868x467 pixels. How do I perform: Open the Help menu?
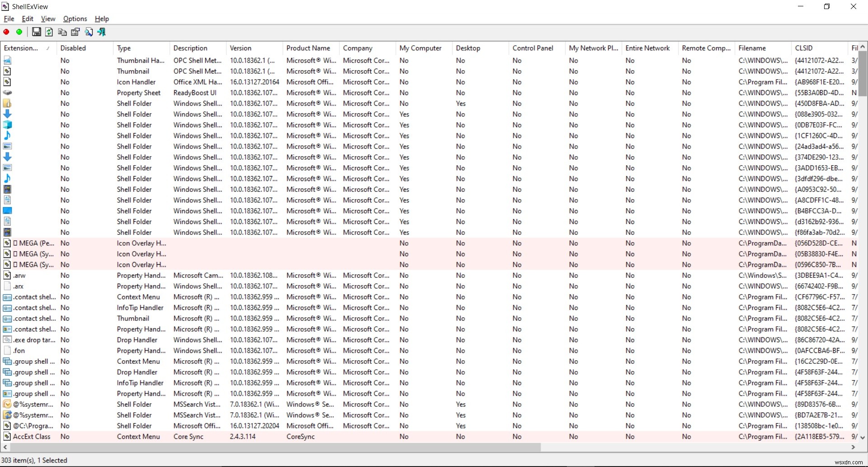(102, 19)
